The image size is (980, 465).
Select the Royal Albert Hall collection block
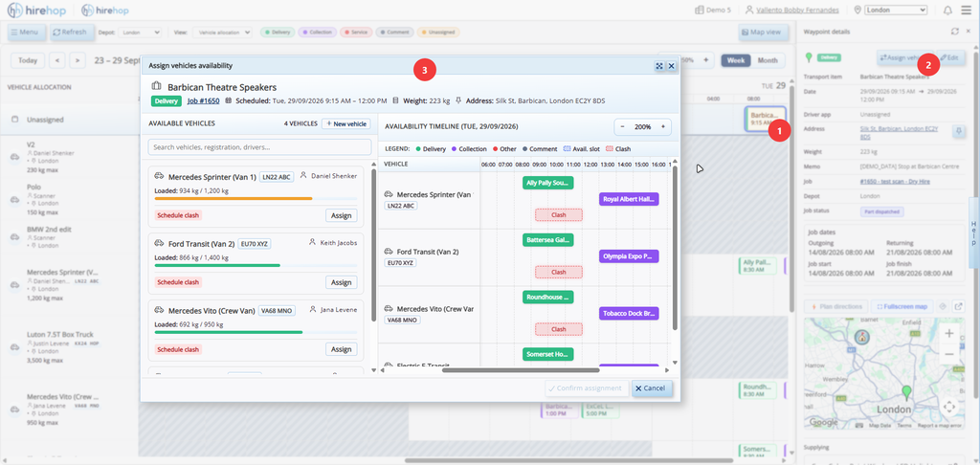point(629,199)
